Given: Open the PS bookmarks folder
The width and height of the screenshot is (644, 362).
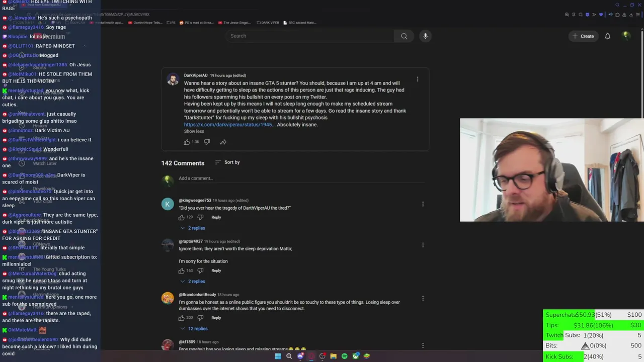Looking at the screenshot, I should click(171, 23).
